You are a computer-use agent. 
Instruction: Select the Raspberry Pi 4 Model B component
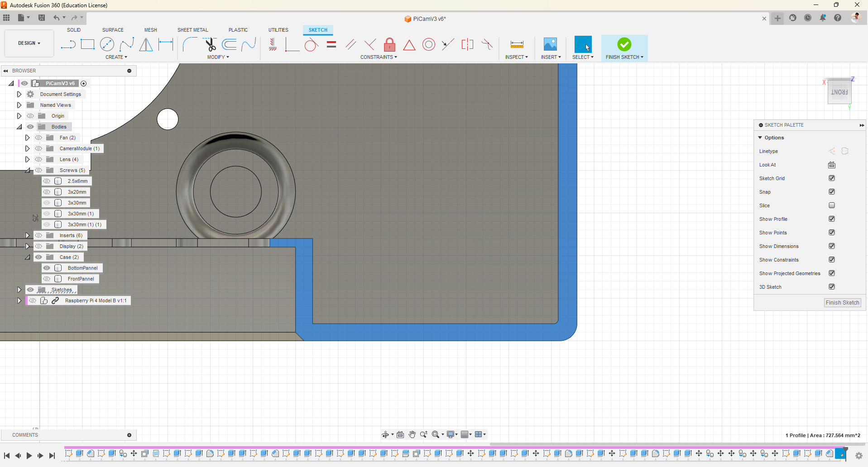tap(96, 300)
